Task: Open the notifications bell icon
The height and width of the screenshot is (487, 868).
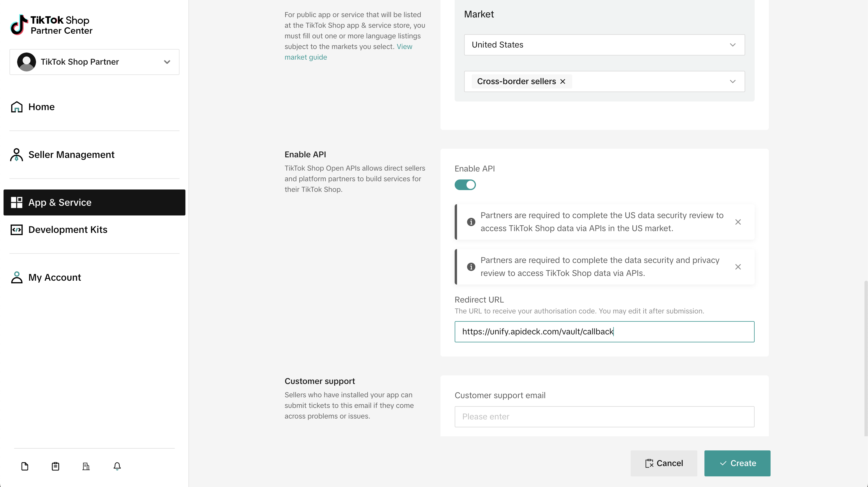Action: tap(117, 466)
